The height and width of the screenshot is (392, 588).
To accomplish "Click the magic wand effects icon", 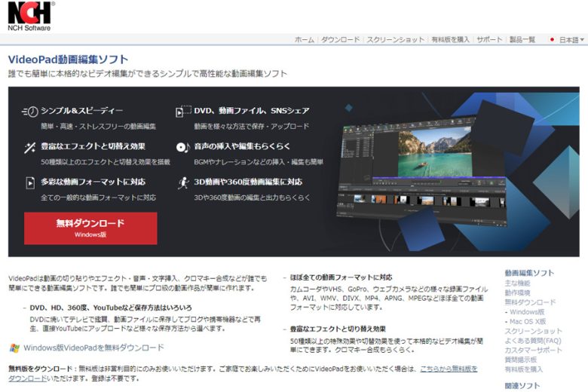I will [29, 148].
